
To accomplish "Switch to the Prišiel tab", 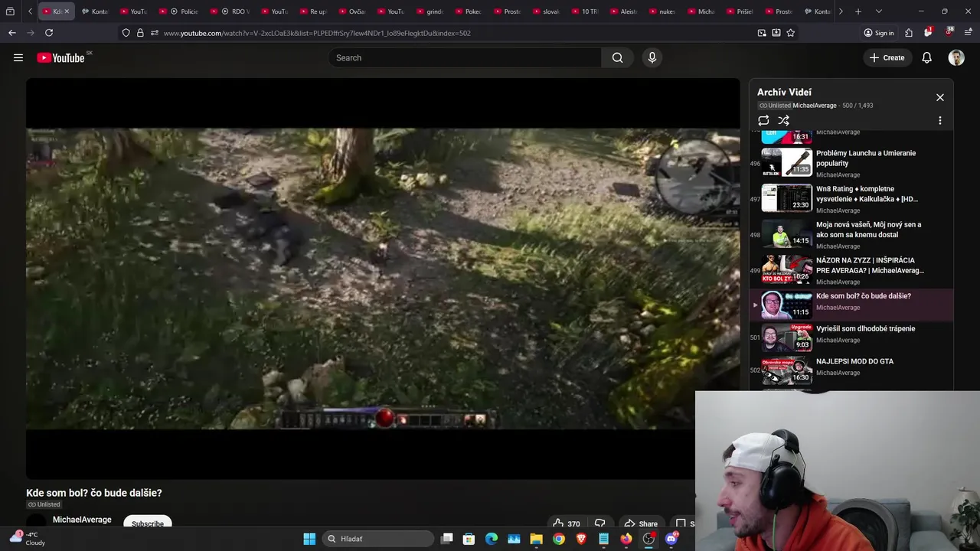I will 740,11.
